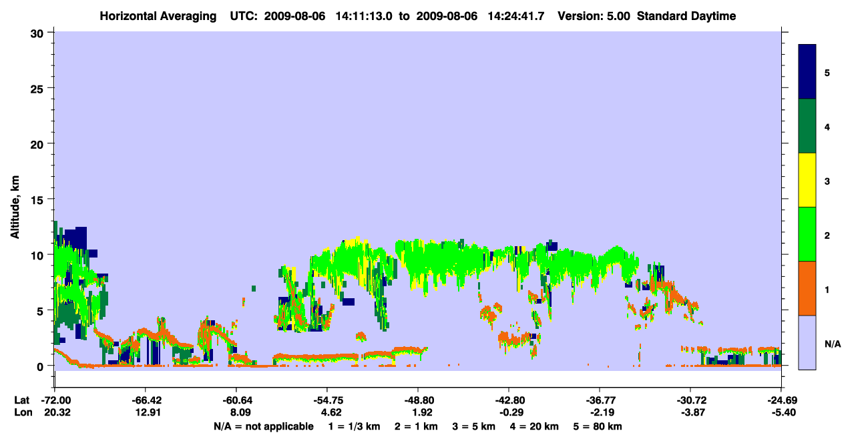
Task: Click the lavender N/A color bar segment
Action: [x=807, y=342]
